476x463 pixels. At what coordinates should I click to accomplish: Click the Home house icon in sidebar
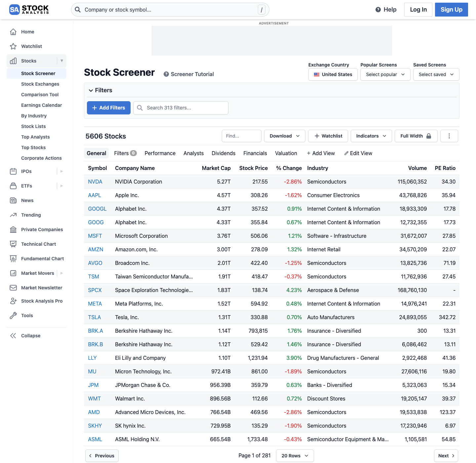pyautogui.click(x=13, y=32)
